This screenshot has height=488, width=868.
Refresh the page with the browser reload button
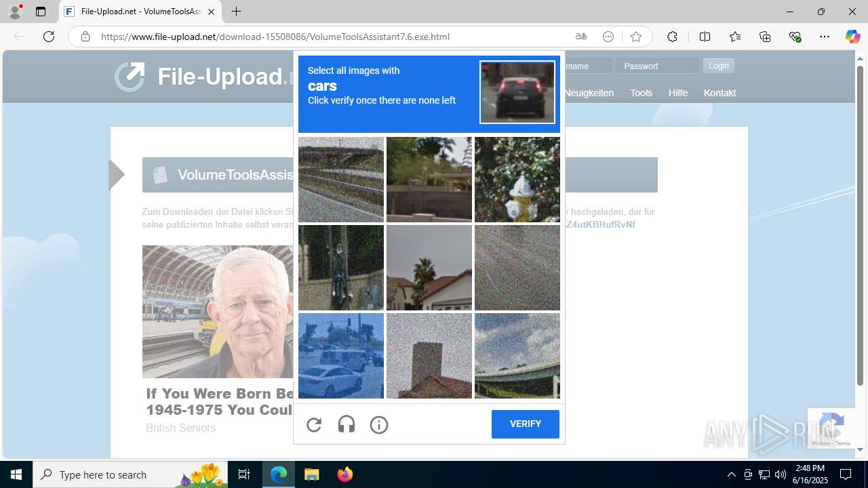(x=49, y=37)
